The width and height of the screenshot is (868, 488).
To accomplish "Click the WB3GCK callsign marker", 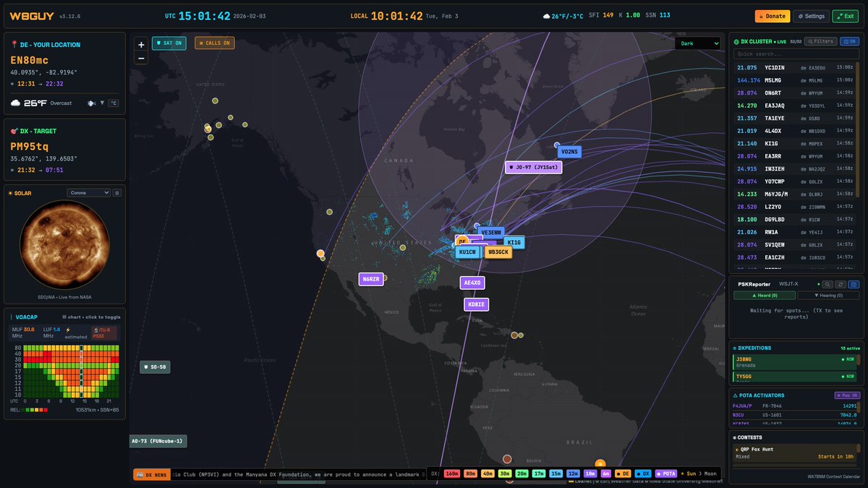I will [x=498, y=252].
